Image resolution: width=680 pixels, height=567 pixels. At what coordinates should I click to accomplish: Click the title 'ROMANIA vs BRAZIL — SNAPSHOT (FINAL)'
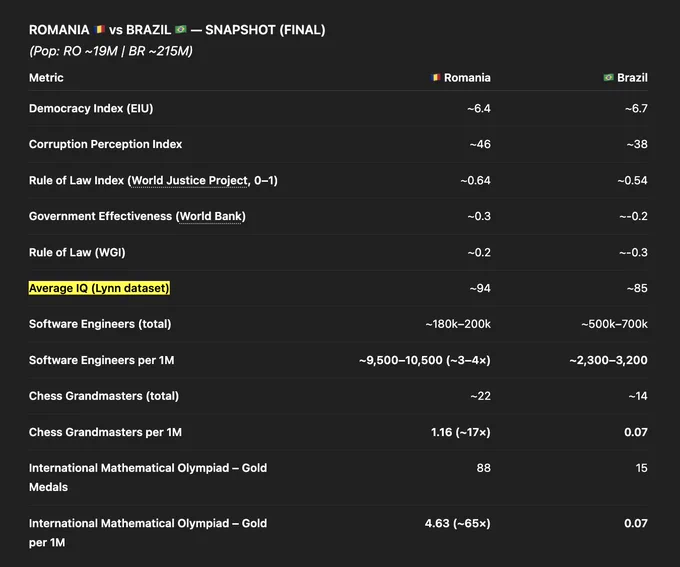click(177, 30)
